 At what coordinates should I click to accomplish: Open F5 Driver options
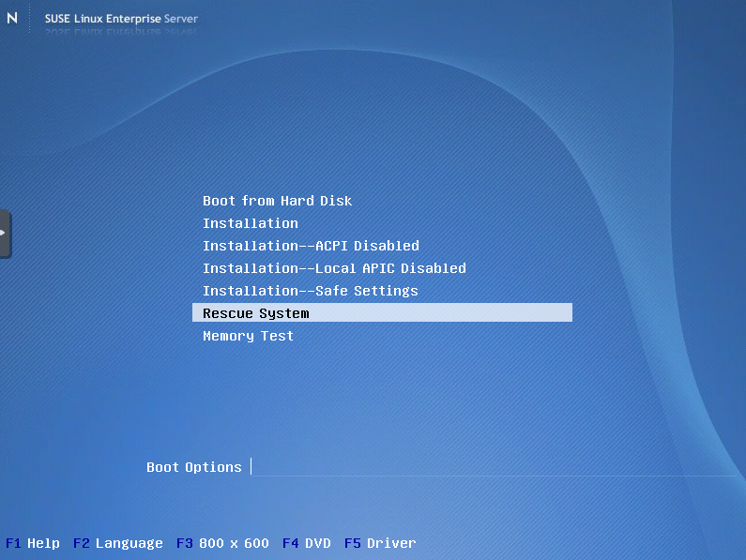pyautogui.click(x=380, y=543)
